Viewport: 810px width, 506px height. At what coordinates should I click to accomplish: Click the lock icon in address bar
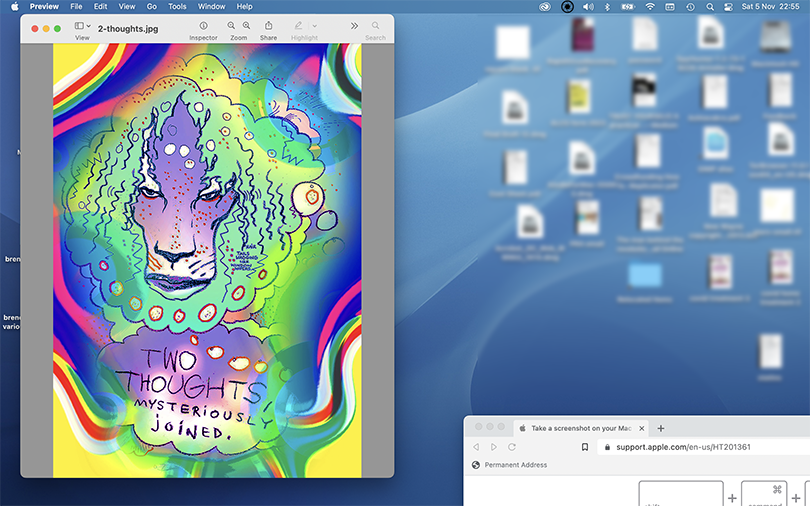pos(607,447)
